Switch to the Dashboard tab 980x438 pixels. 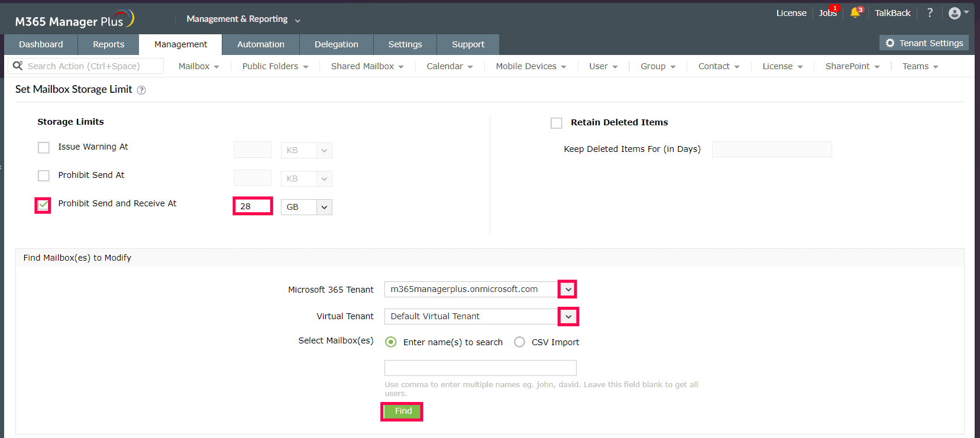click(x=41, y=44)
